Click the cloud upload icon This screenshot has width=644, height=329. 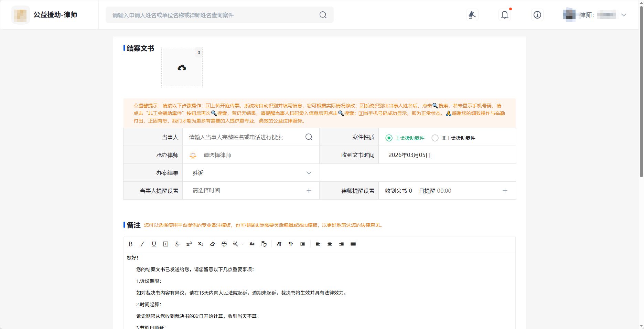(182, 68)
